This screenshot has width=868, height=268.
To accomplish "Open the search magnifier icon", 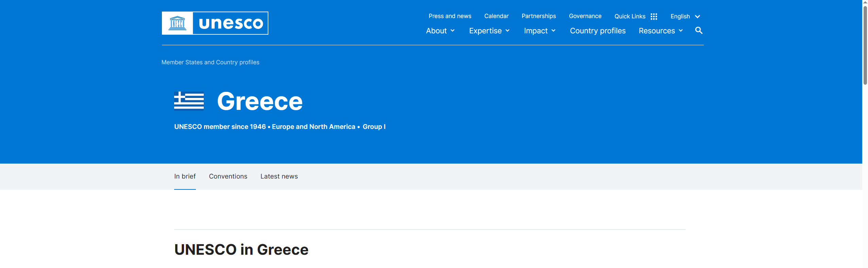I will pos(699,31).
